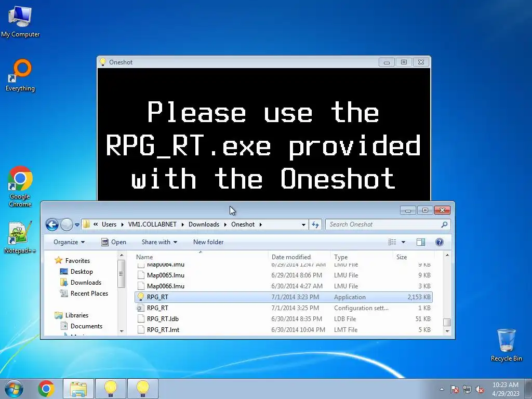
Task: Expand arrow after Oneshot breadcrumb
Action: 260,224
